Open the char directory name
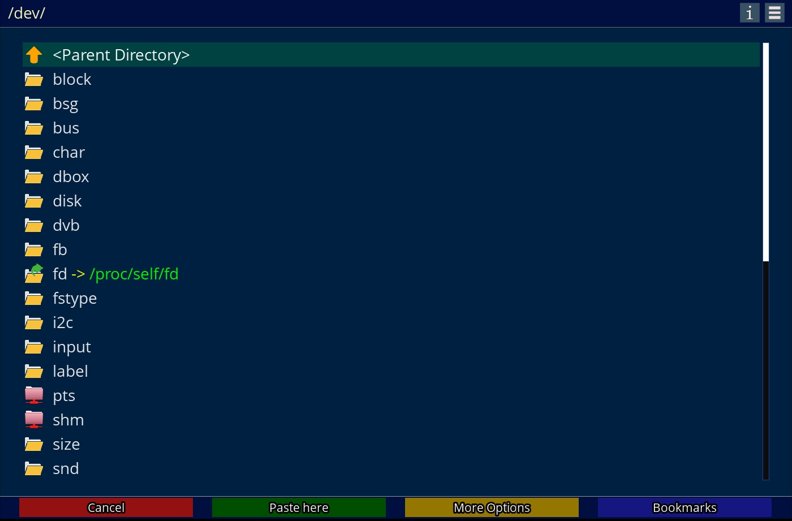792x521 pixels. pos(69,152)
